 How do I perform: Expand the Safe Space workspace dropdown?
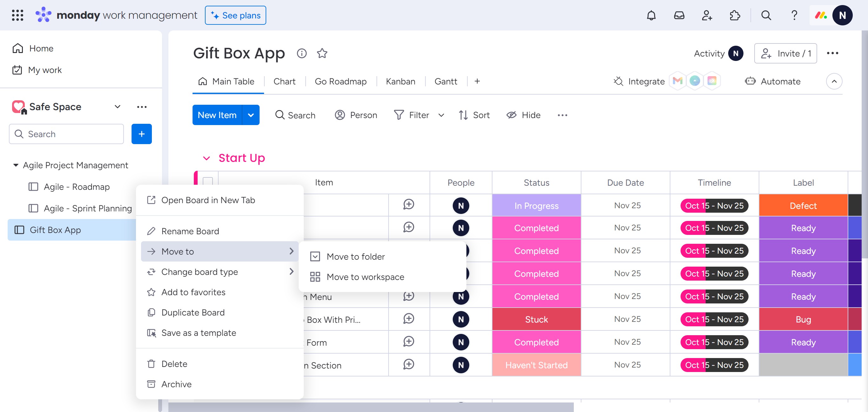[x=117, y=107]
